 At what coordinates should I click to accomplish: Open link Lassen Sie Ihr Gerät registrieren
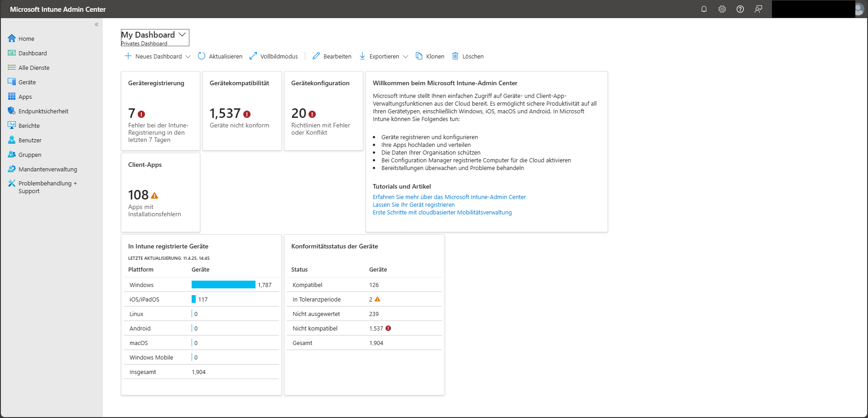click(x=414, y=204)
